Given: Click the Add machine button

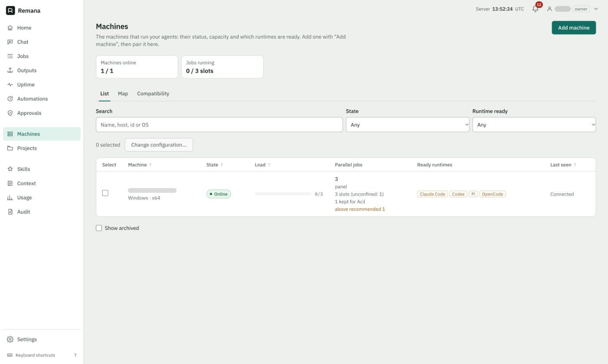Looking at the screenshot, I should pos(574,28).
